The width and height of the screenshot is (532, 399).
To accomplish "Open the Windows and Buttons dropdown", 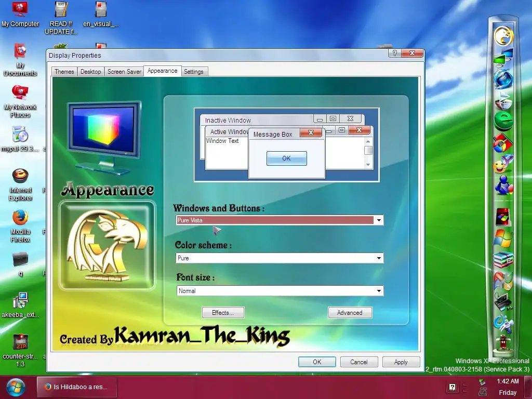I will click(x=280, y=220).
